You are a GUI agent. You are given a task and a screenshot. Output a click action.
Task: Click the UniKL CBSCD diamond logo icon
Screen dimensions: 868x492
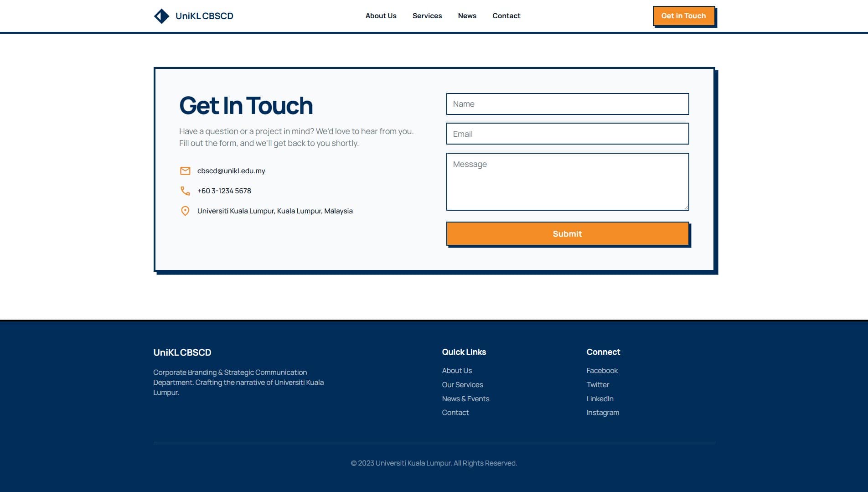coord(162,16)
